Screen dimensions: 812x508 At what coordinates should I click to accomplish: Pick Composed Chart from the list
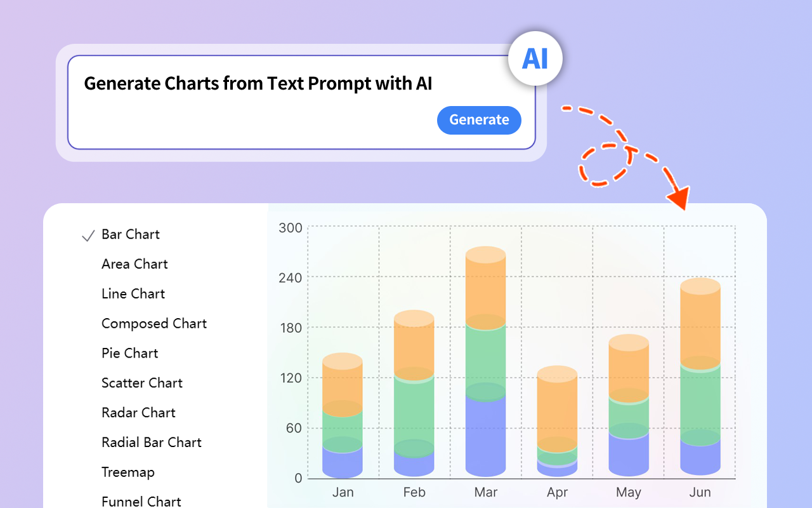154,324
